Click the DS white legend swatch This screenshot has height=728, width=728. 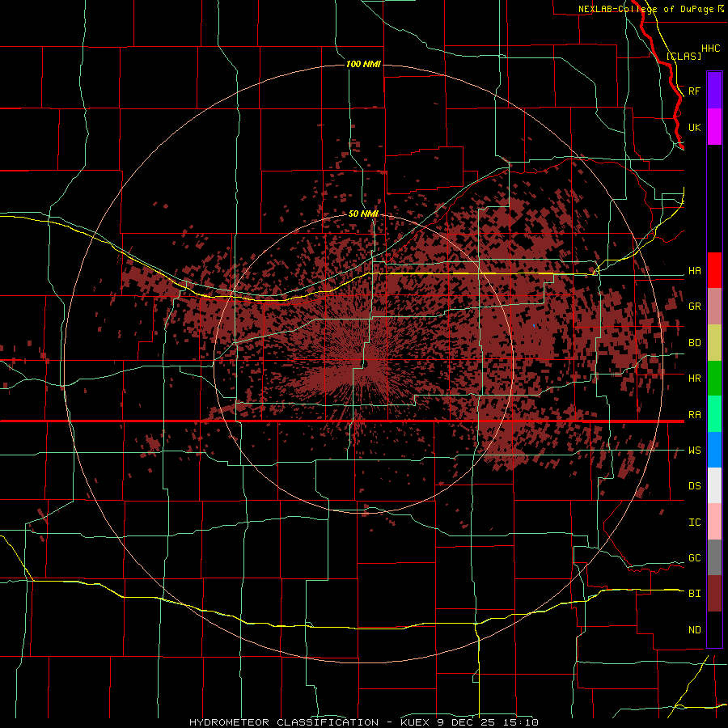(714, 485)
